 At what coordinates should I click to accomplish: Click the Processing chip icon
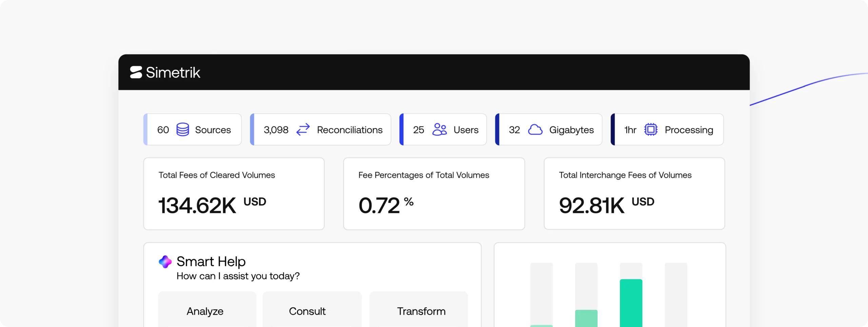coord(650,129)
